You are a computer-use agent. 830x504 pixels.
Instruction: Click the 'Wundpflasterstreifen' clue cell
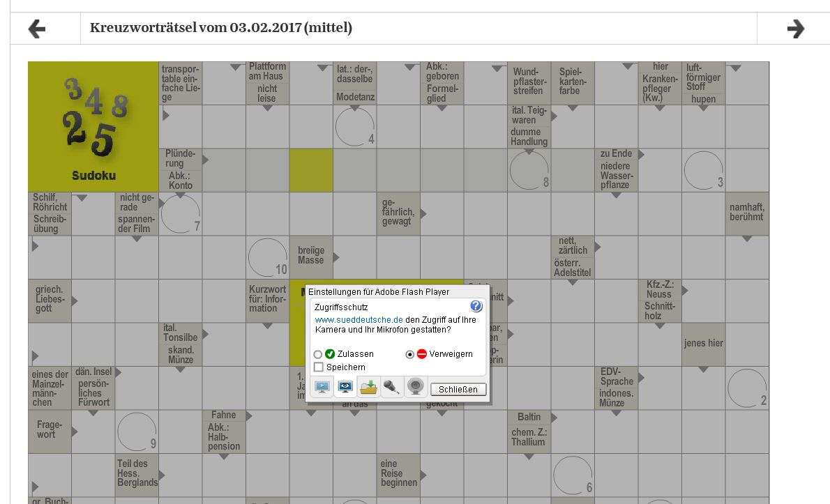tap(529, 83)
